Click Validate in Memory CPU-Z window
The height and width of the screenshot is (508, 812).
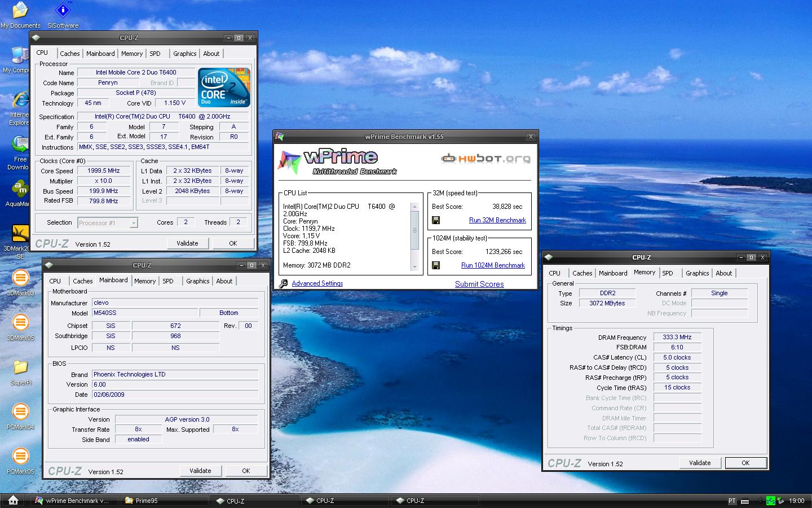pyautogui.click(x=700, y=463)
